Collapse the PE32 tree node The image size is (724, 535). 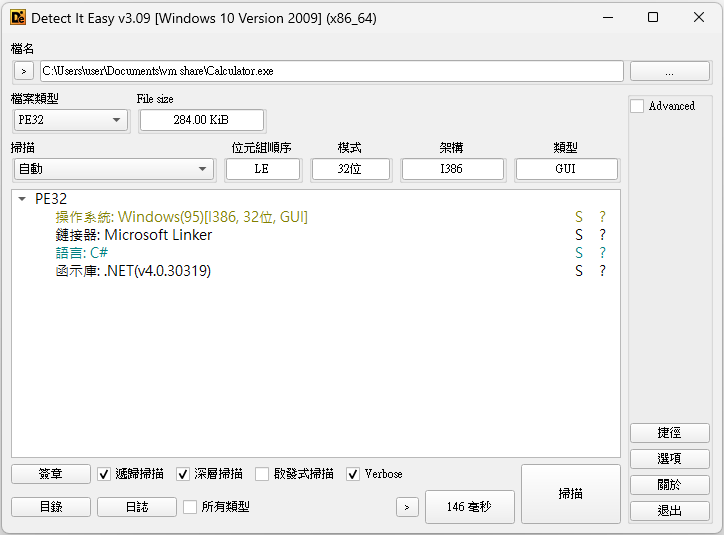tap(23, 199)
